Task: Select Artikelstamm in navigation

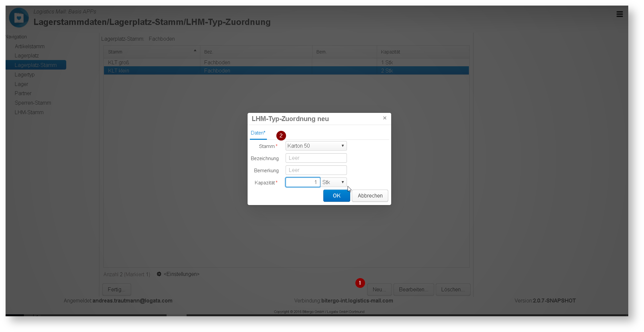Action: 30,47
